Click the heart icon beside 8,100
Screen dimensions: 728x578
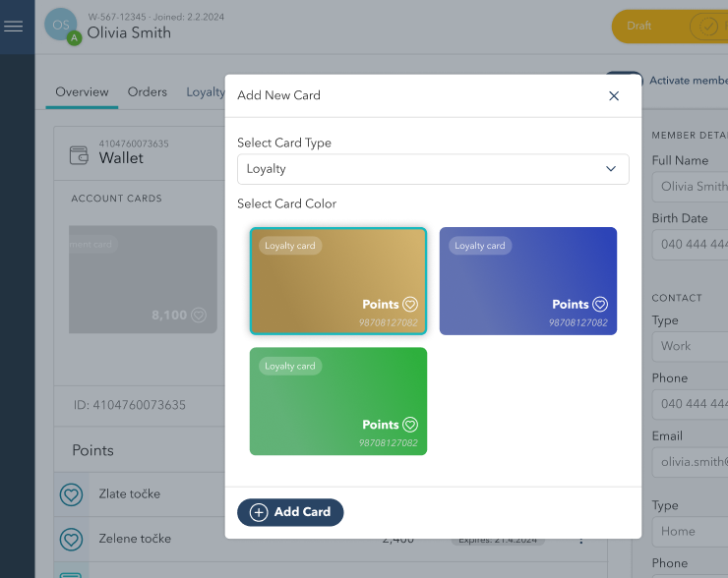[199, 316]
